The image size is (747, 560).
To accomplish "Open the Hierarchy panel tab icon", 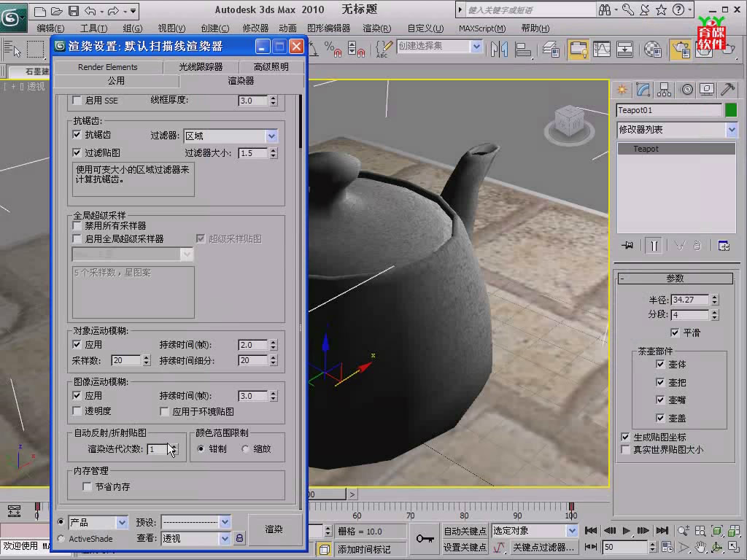I will point(664,90).
